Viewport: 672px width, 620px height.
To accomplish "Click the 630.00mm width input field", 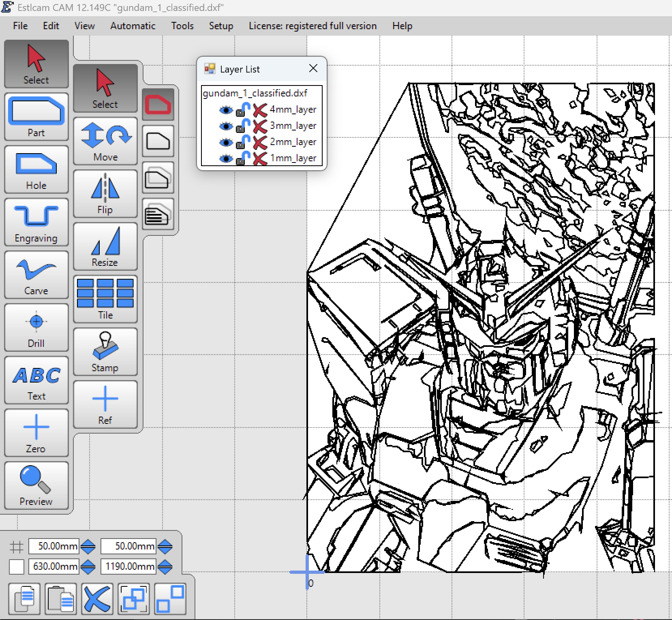I will click(54, 567).
